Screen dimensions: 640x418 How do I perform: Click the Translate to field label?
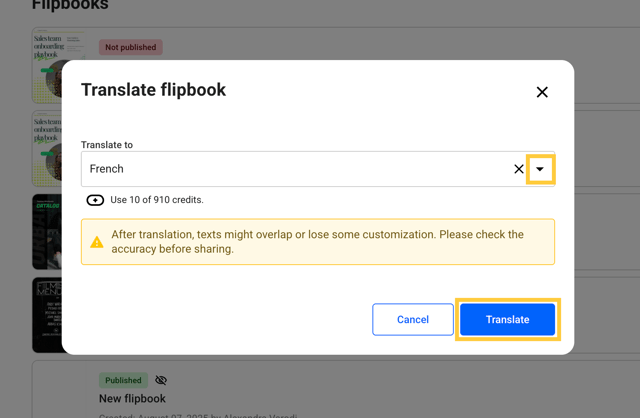pyautogui.click(x=107, y=145)
